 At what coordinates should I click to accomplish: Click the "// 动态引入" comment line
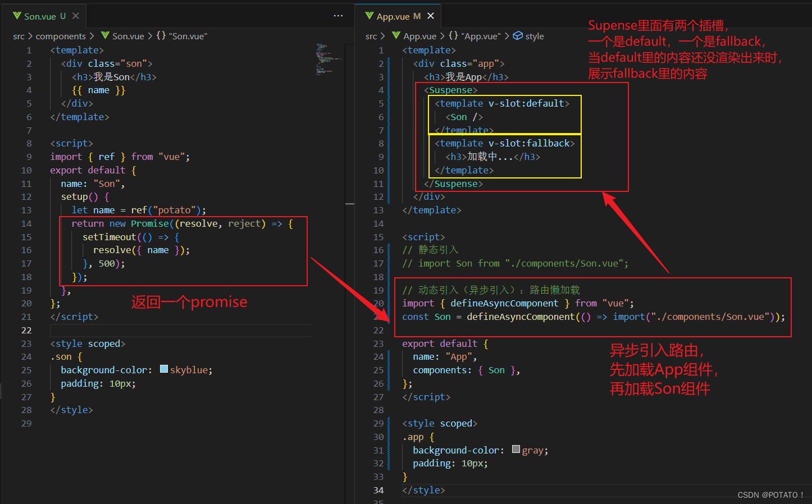pyautogui.click(x=491, y=290)
